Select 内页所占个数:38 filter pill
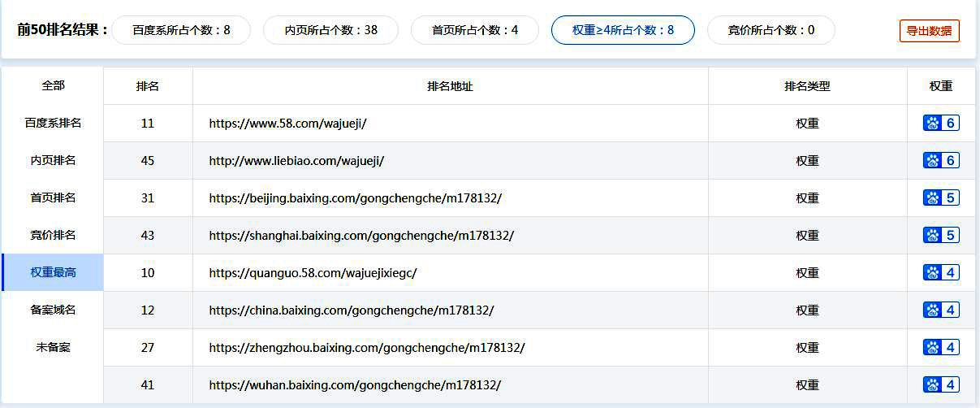 coord(330,30)
